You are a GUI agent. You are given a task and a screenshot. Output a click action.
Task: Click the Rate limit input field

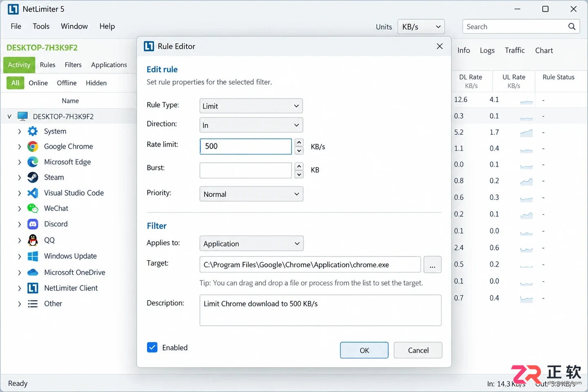click(x=246, y=146)
